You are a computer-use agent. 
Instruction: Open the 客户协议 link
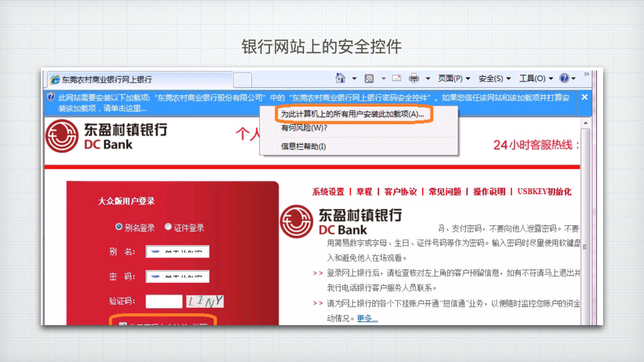401,192
